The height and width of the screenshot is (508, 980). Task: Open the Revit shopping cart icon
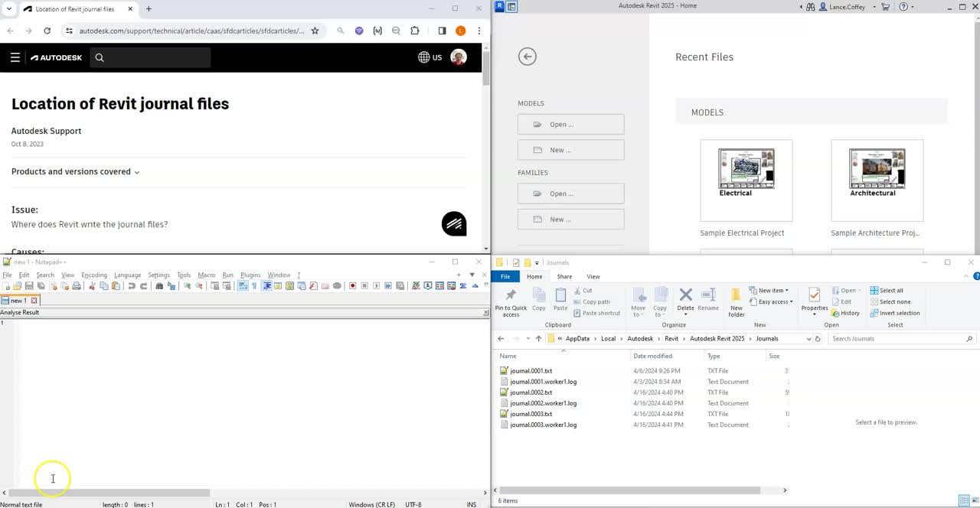coord(886,6)
